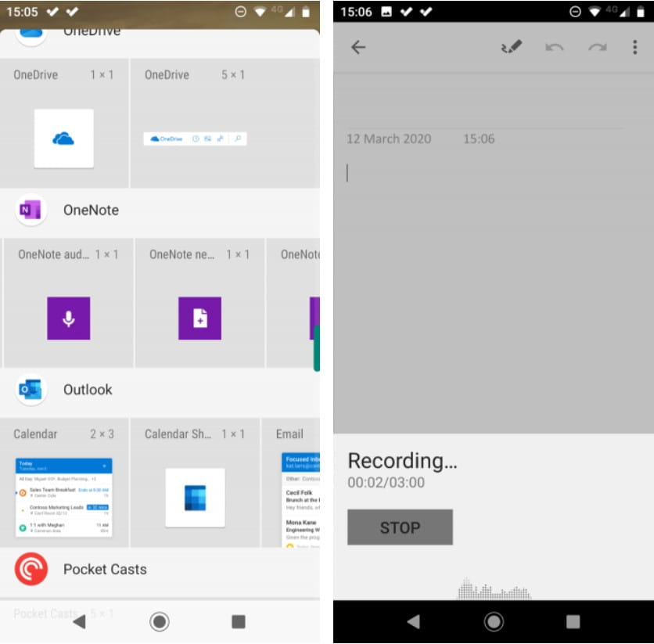Select the ink drawing pen icon
This screenshot has height=644, width=654.
click(512, 46)
